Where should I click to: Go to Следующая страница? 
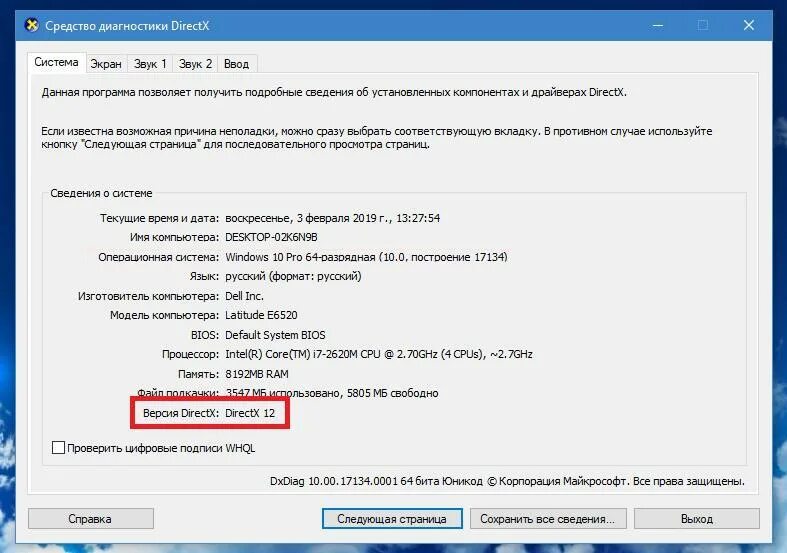392,519
